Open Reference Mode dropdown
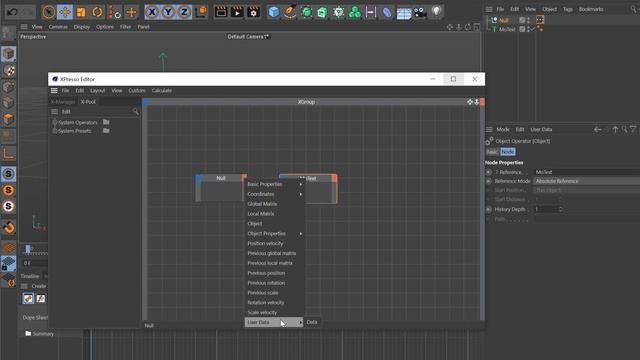Screen dimensions: 640x360 click(x=587, y=181)
